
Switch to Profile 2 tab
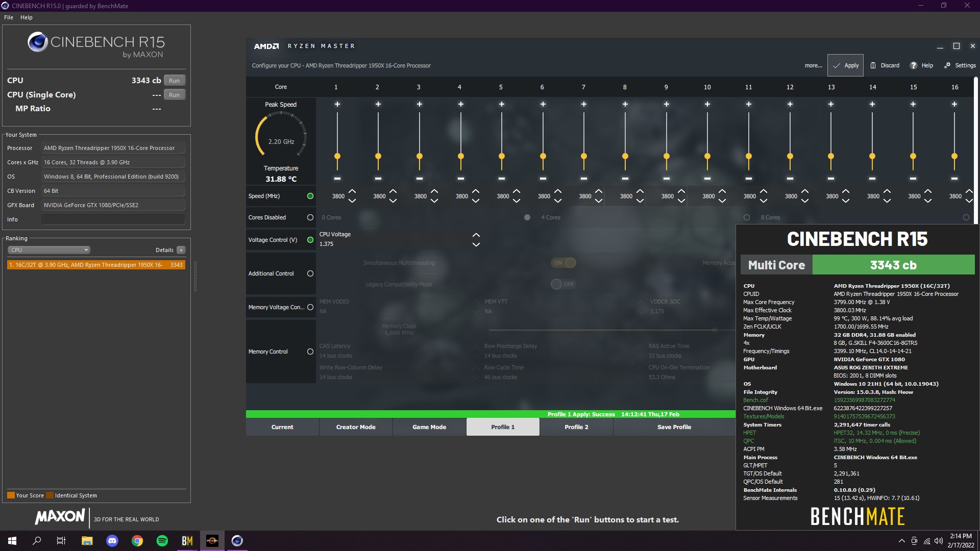576,427
